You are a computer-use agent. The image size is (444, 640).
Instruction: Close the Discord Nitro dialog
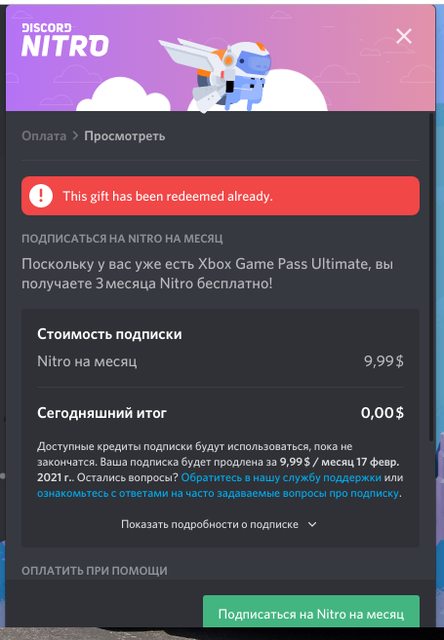click(404, 36)
